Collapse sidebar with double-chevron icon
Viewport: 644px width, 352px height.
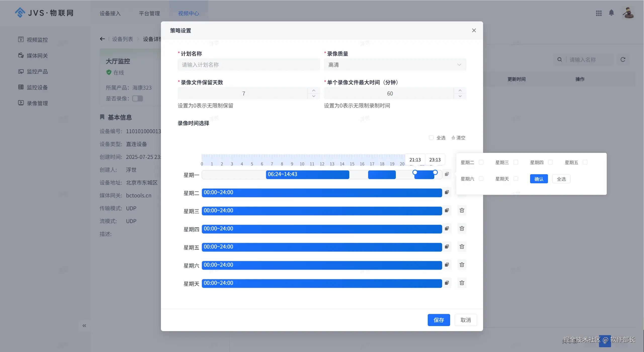[84, 326]
